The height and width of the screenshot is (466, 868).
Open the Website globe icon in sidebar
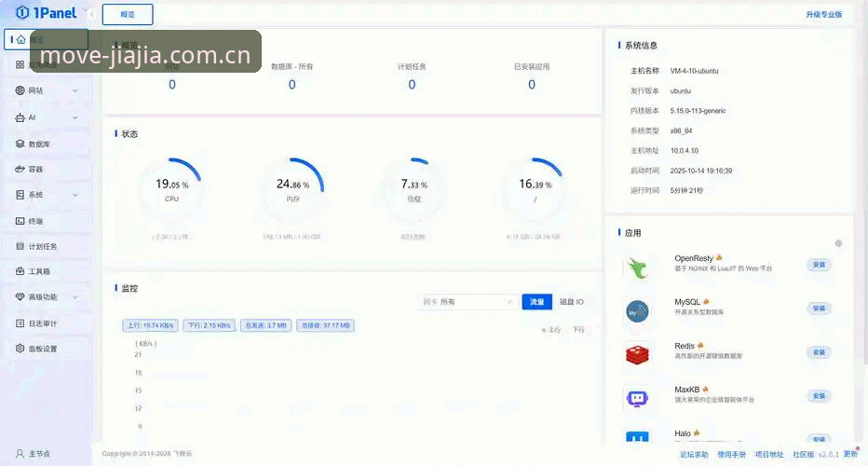[20, 90]
